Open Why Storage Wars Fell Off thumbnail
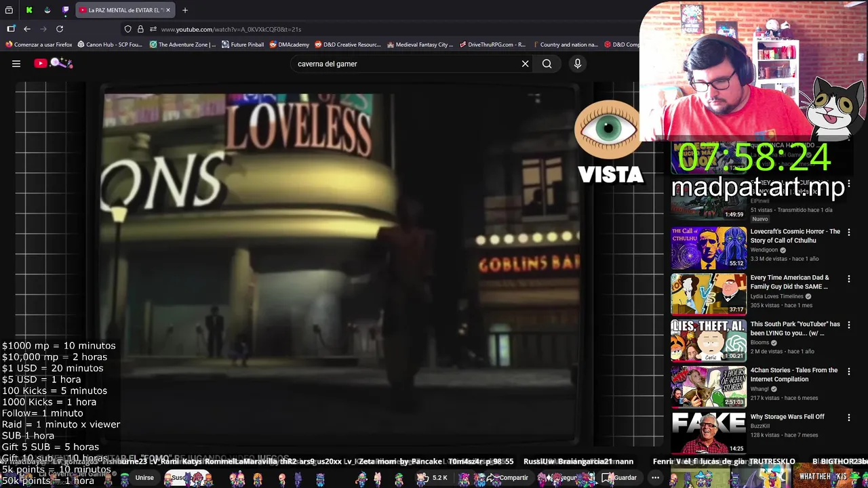868x488 pixels. pos(709,432)
